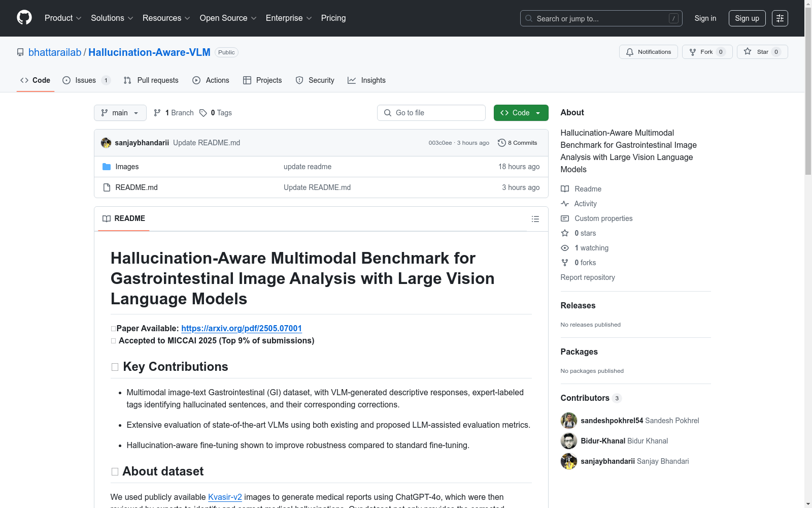This screenshot has height=508, width=812.
Task: Fork the repository with Fork button
Action: pyautogui.click(x=707, y=52)
